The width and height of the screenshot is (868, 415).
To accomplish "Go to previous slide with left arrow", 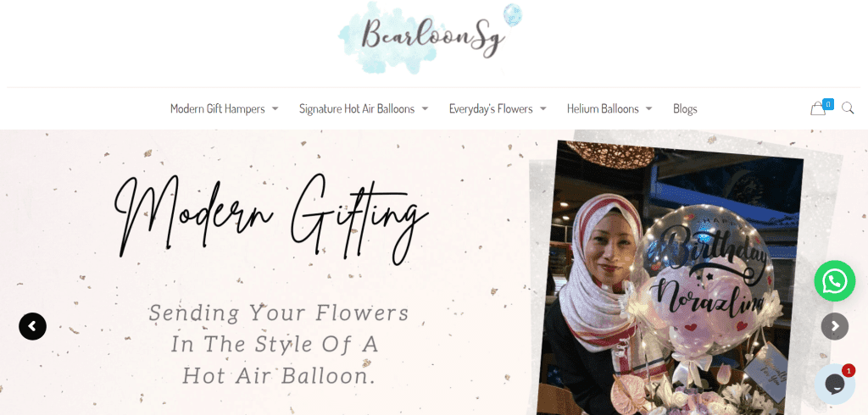I will pos(33,326).
